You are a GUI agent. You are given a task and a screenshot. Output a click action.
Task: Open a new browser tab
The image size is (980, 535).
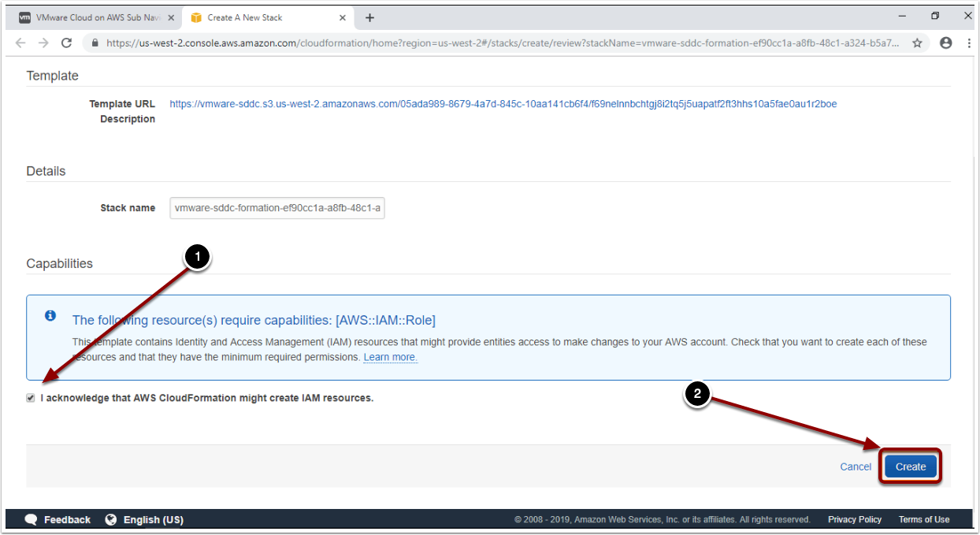point(369,17)
